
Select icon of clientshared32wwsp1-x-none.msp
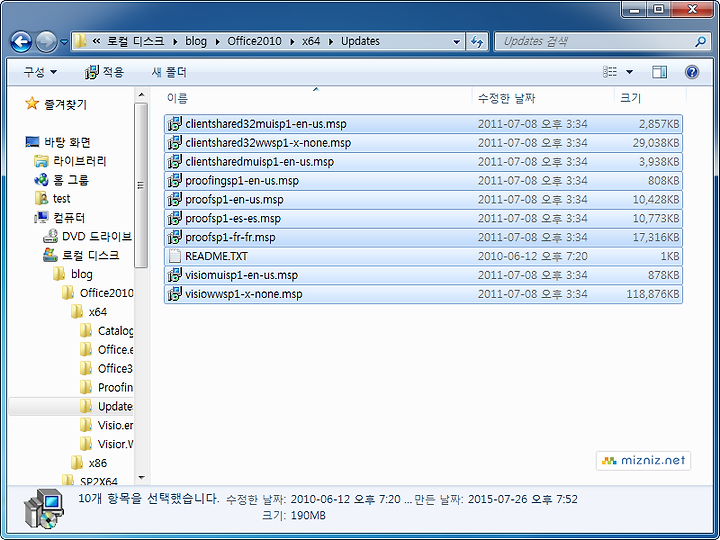tap(174, 143)
